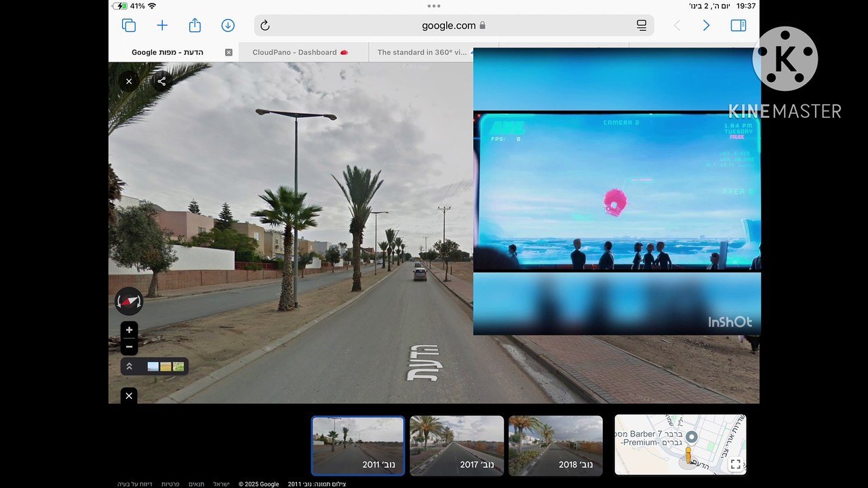
Task: Expand the map layers chevron
Action: tap(129, 367)
